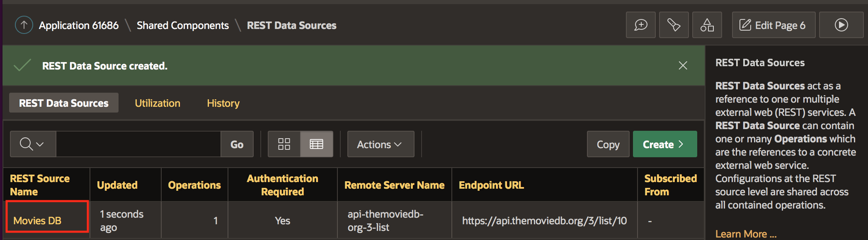868x240 pixels.
Task: Open the Utilization tab
Action: coord(158,103)
